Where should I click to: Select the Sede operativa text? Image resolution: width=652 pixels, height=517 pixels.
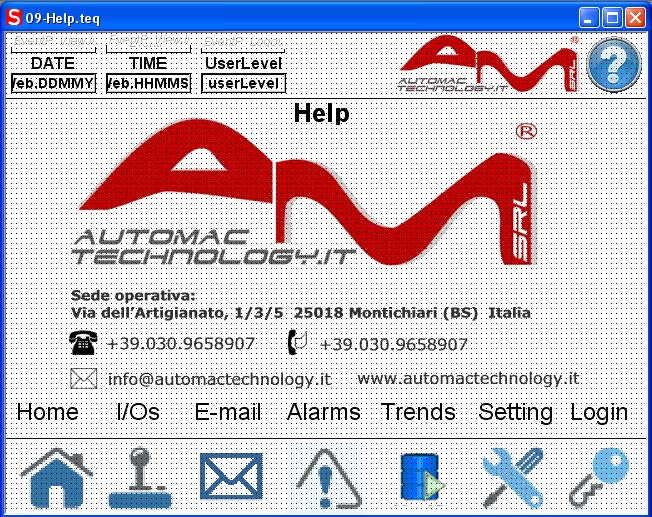point(133,296)
